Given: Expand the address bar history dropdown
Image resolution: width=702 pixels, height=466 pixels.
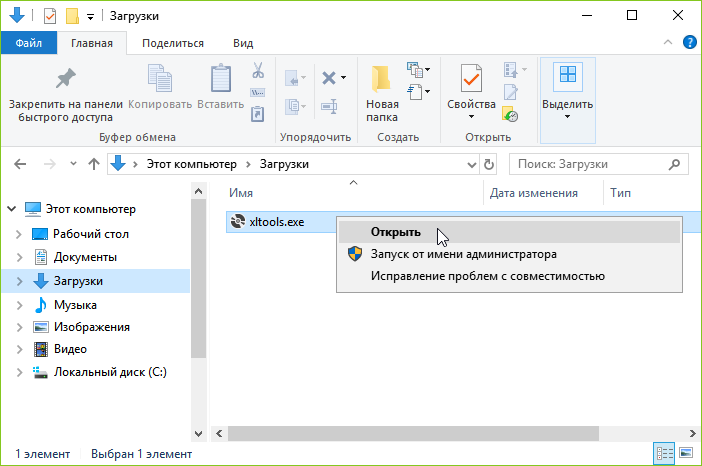Looking at the screenshot, I should tap(471, 165).
